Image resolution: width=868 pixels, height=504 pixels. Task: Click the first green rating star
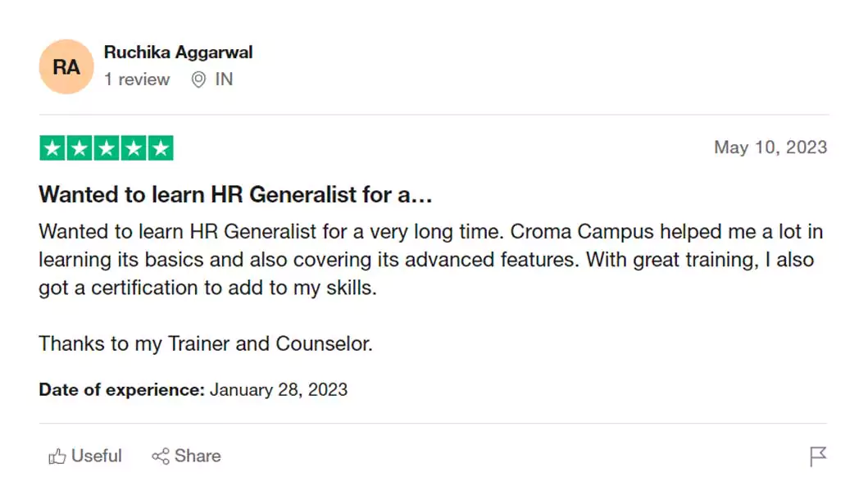(52, 148)
